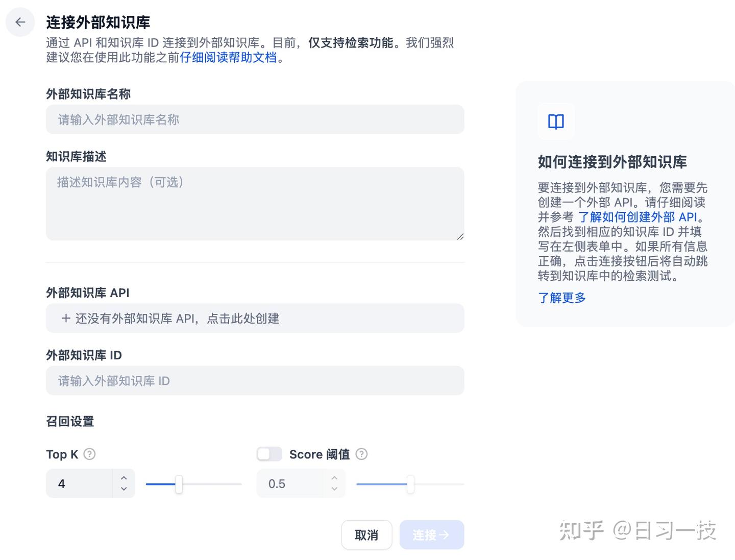Image resolution: width=735 pixels, height=560 pixels.
Task: Click the 了解更多 link
Action: coord(561,298)
